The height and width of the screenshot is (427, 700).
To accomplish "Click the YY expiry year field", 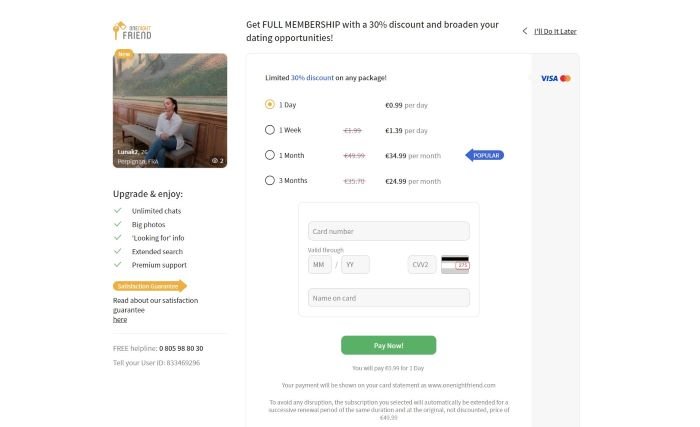I will coord(355,265).
